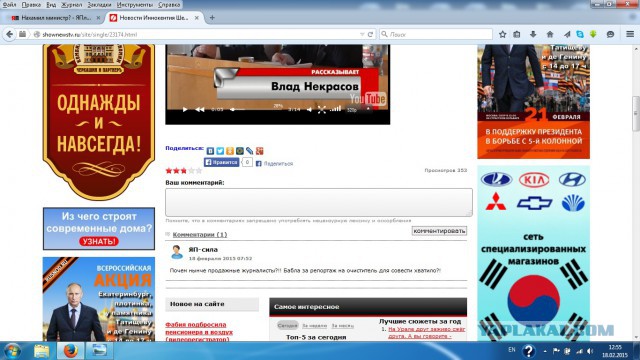
Task: Click the browser search field Поиск
Action: 436,34
